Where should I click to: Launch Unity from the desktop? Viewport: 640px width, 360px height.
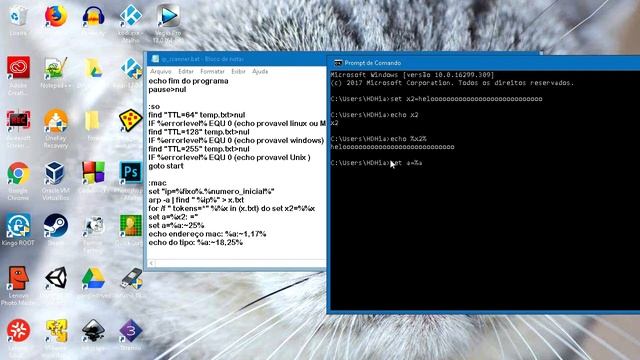pyautogui.click(x=56, y=278)
